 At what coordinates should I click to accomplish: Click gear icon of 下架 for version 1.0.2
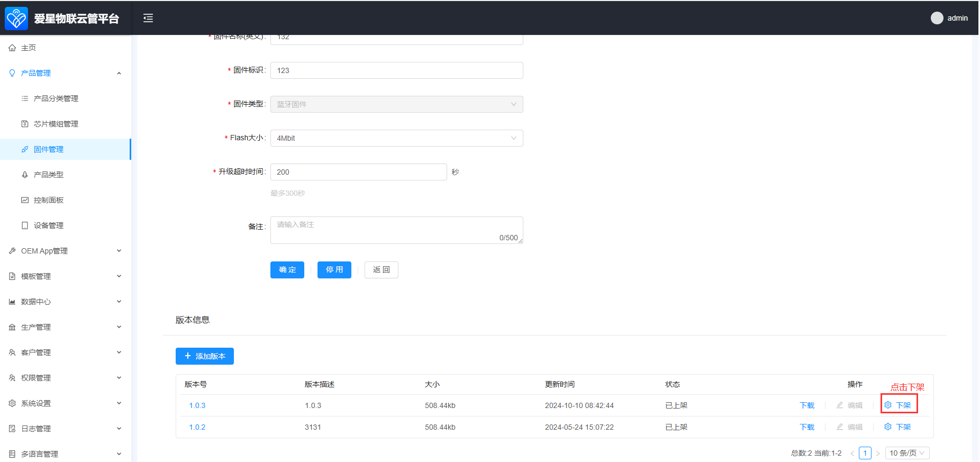point(888,427)
